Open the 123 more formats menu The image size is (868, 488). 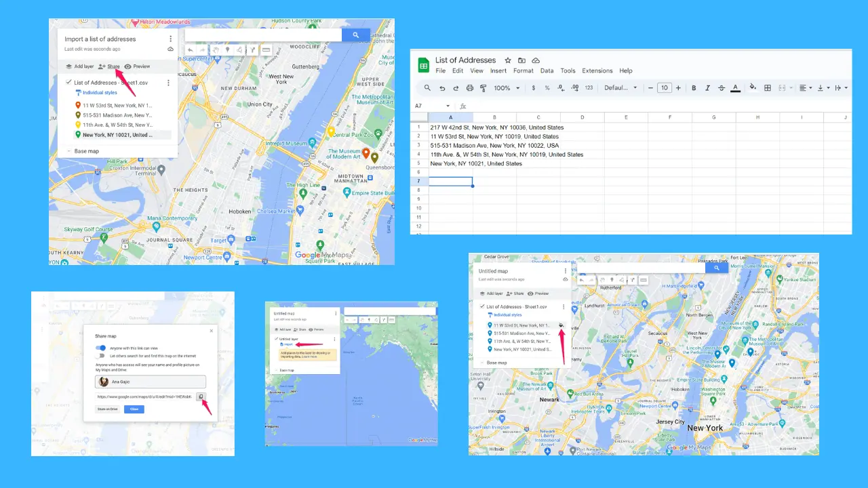(x=589, y=88)
